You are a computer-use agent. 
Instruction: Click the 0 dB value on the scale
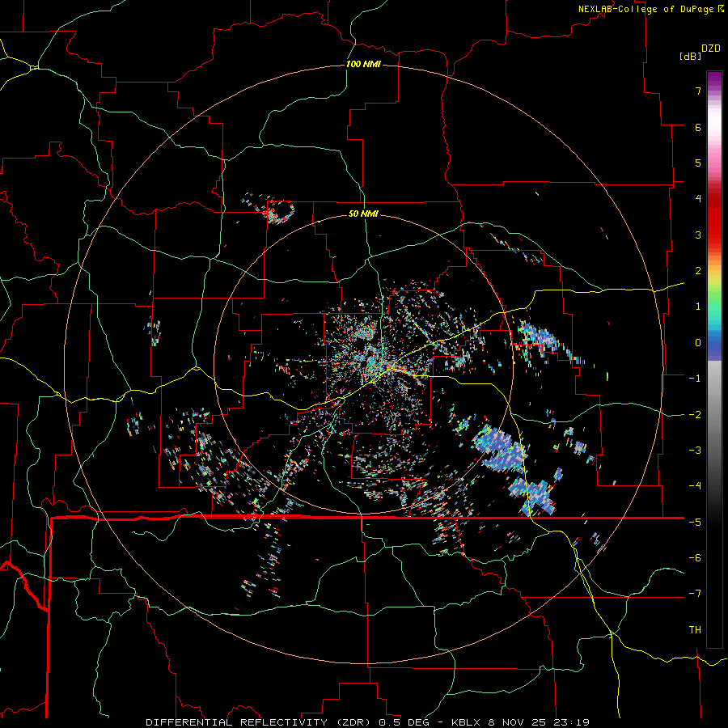[698, 343]
